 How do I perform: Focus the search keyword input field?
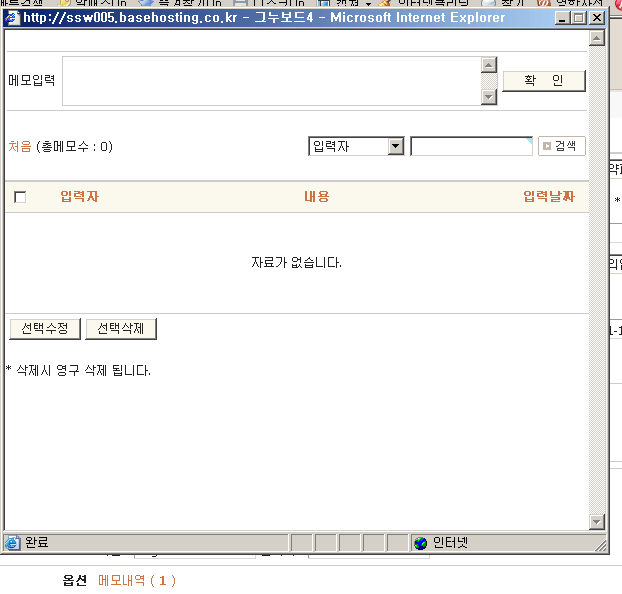(471, 146)
